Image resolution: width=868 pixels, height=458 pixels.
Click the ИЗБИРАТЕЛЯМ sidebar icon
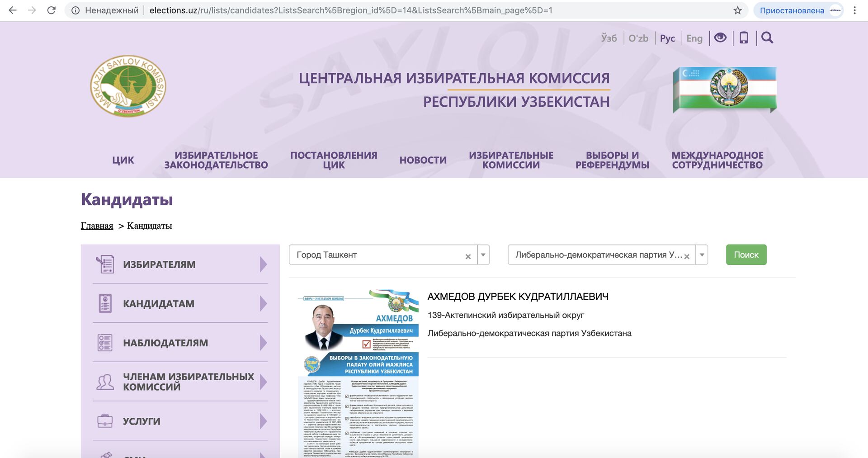pos(105,264)
